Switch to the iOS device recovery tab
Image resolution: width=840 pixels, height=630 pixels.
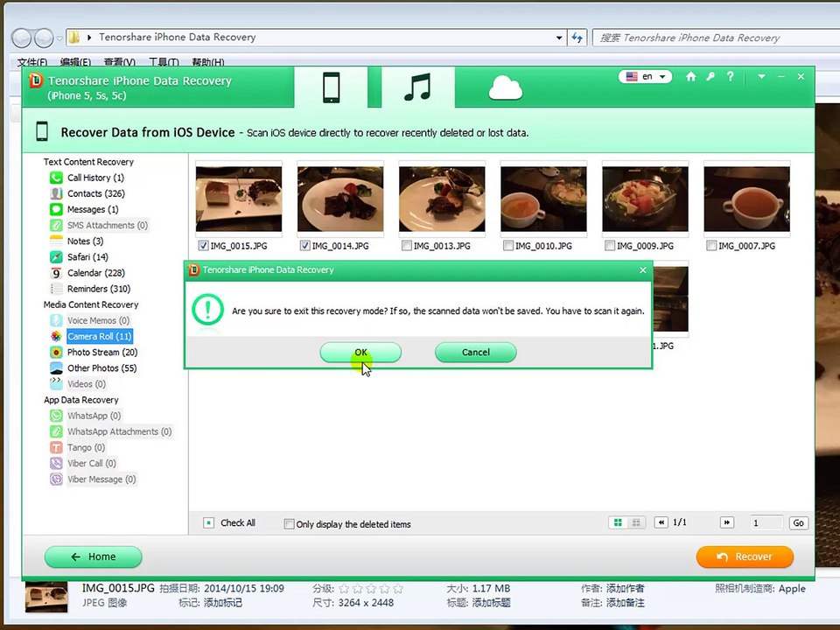(x=331, y=87)
